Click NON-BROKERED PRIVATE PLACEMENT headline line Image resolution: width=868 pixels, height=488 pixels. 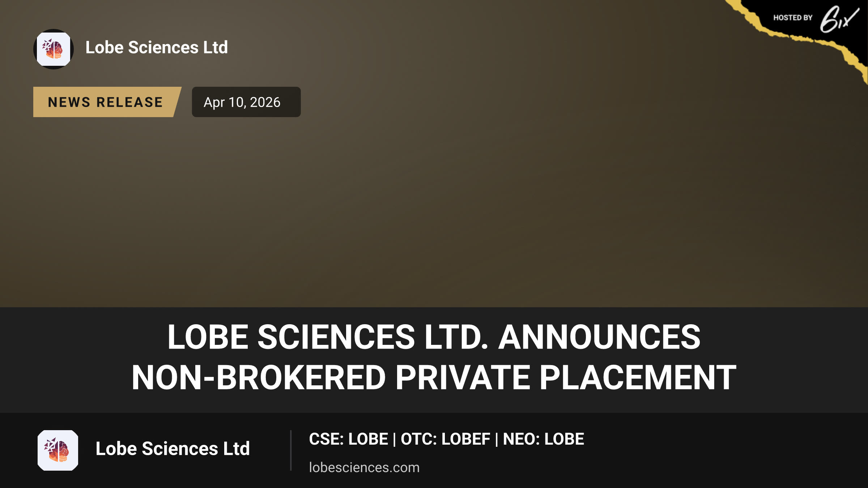(434, 378)
